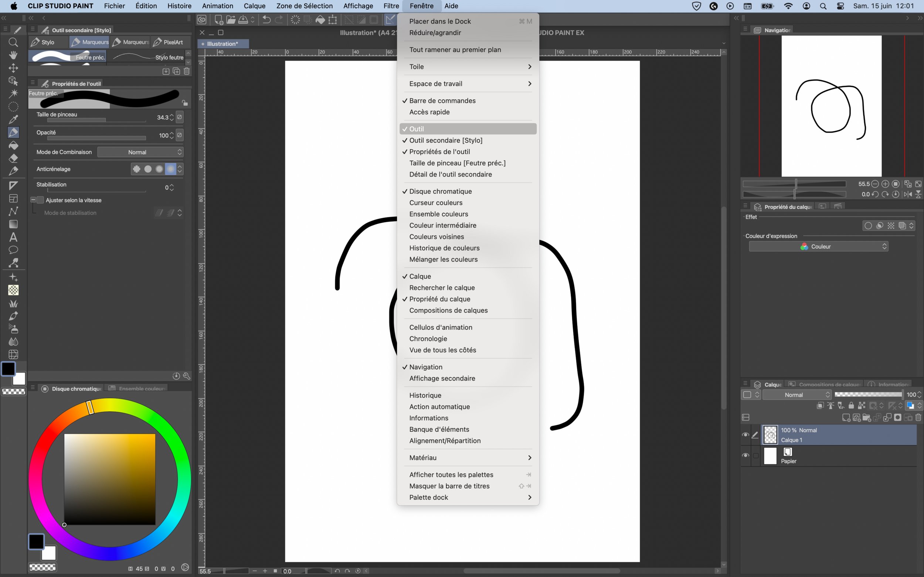Toggle Papier layer visibility eye

745,455
